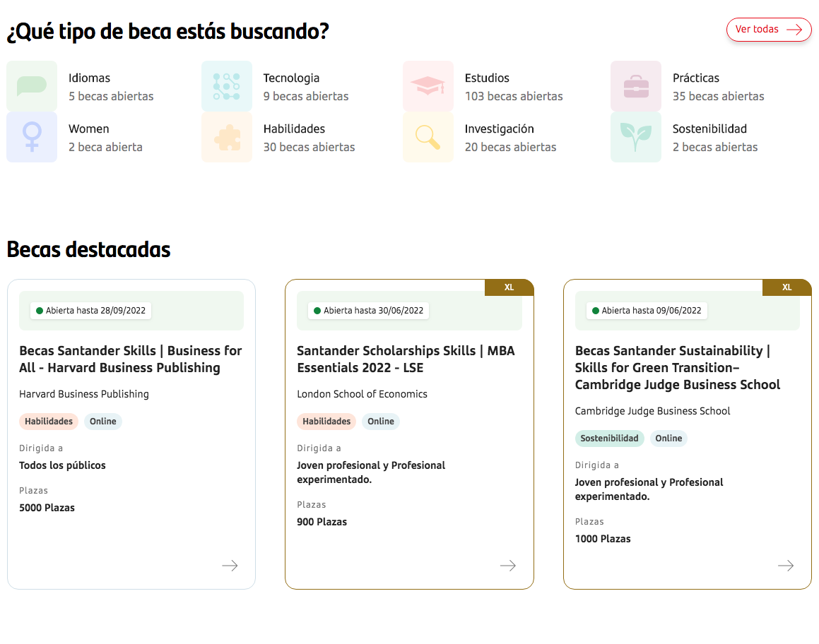Click '2 beca abierta' under Women
Screen dimensions: 819x644
tap(105, 147)
